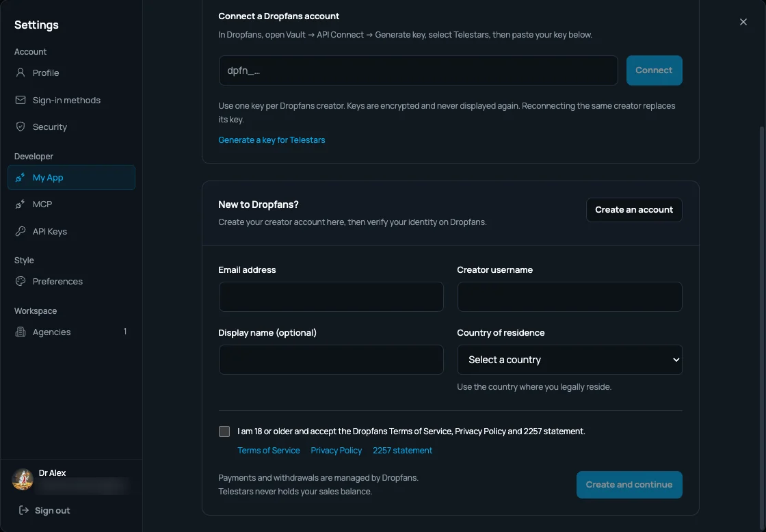
Task: Click the Agencies count badge 1
Action: point(125,332)
